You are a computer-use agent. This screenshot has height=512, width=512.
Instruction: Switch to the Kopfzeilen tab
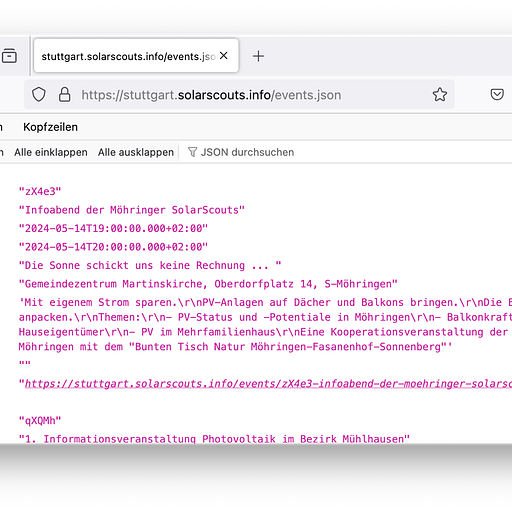(50, 127)
